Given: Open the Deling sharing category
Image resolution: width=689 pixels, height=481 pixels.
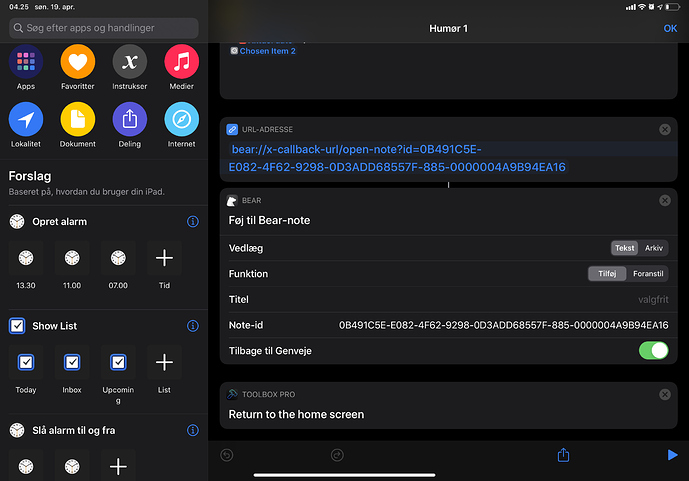Looking at the screenshot, I should pos(130,125).
